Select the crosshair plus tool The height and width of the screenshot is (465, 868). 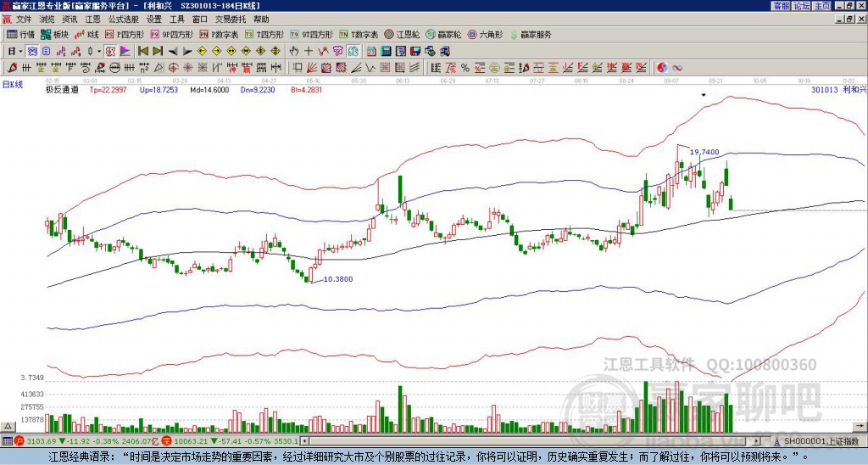tap(309, 52)
